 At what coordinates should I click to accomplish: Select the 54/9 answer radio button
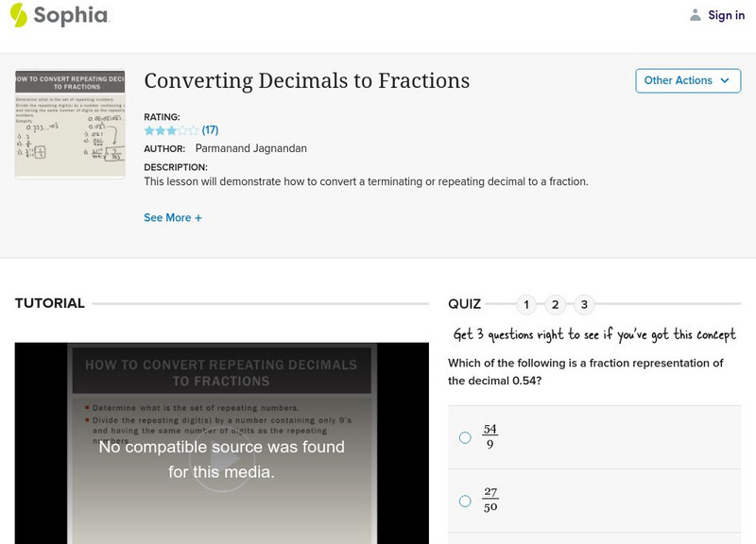pyautogui.click(x=465, y=437)
